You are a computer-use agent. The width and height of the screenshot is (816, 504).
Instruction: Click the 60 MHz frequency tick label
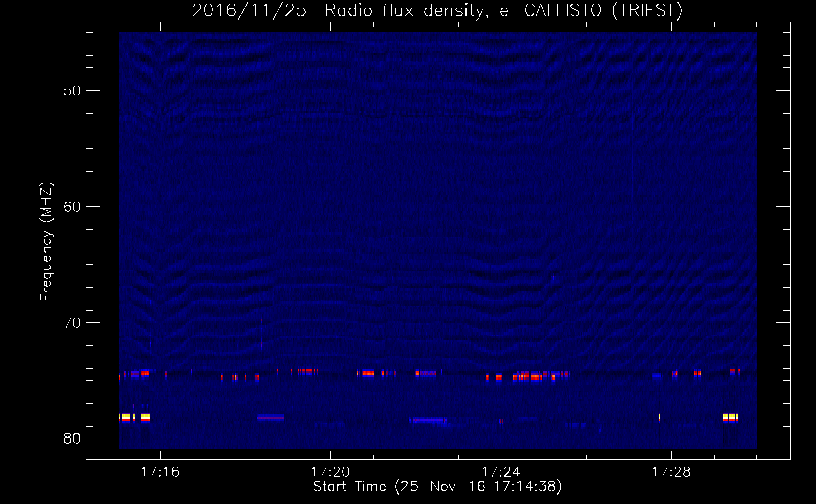pyautogui.click(x=72, y=207)
